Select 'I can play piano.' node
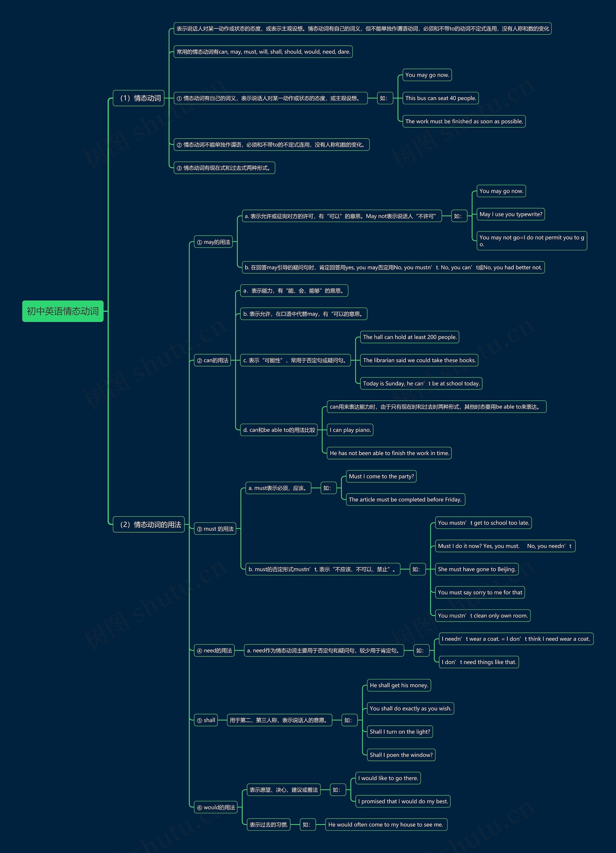Image resolution: width=616 pixels, height=853 pixels. 350,430
